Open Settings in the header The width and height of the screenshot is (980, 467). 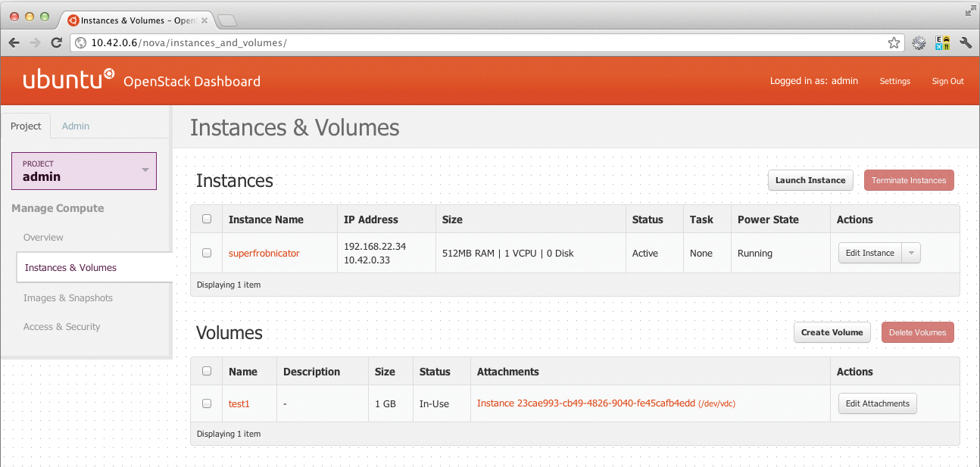[895, 81]
